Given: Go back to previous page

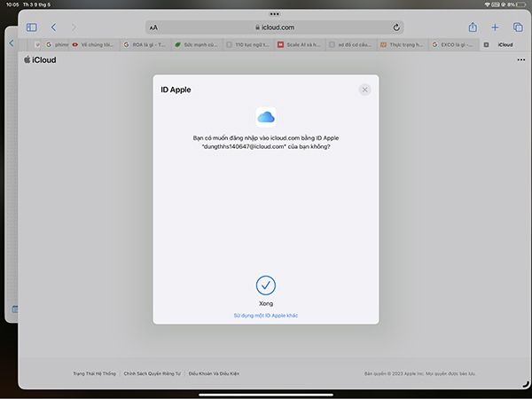Looking at the screenshot, I should tap(53, 27).
